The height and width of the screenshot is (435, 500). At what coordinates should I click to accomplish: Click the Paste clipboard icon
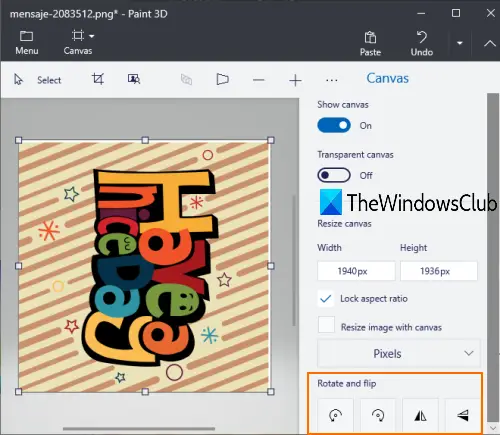[370, 37]
